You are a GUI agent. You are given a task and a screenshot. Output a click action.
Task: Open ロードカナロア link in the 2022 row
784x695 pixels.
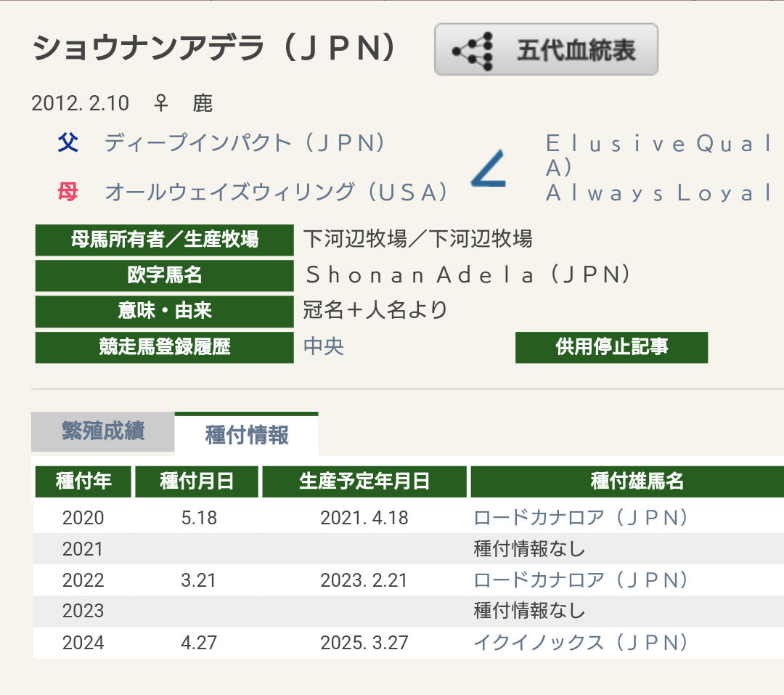[581, 580]
